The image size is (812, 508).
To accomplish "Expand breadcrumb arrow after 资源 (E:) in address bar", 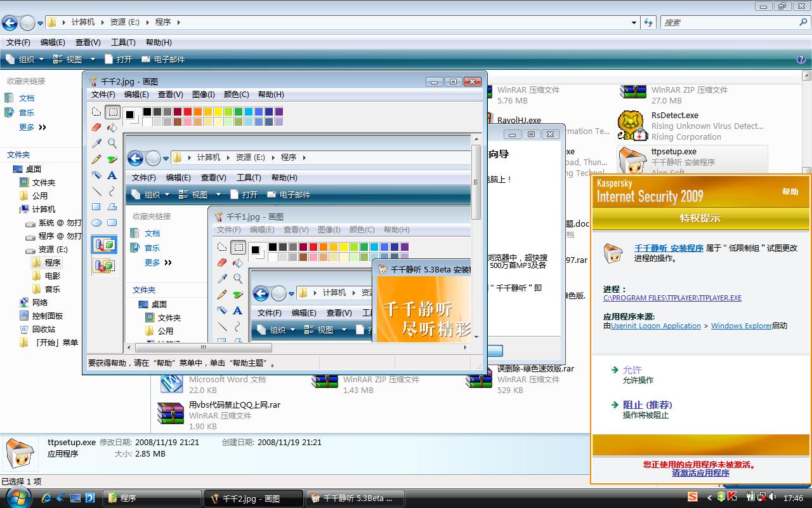I will click(148, 22).
